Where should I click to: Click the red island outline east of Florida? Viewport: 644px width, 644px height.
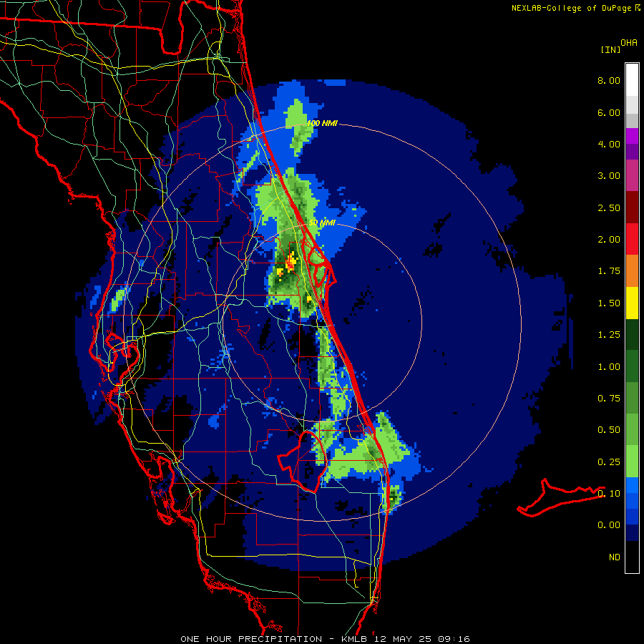click(x=560, y=498)
